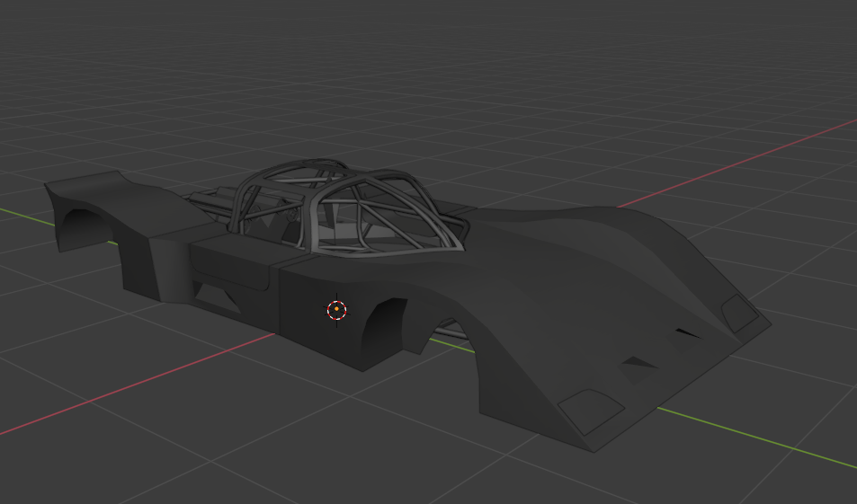Click the 3D cursor on the car's side
This screenshot has width=857, height=504.
click(336, 310)
